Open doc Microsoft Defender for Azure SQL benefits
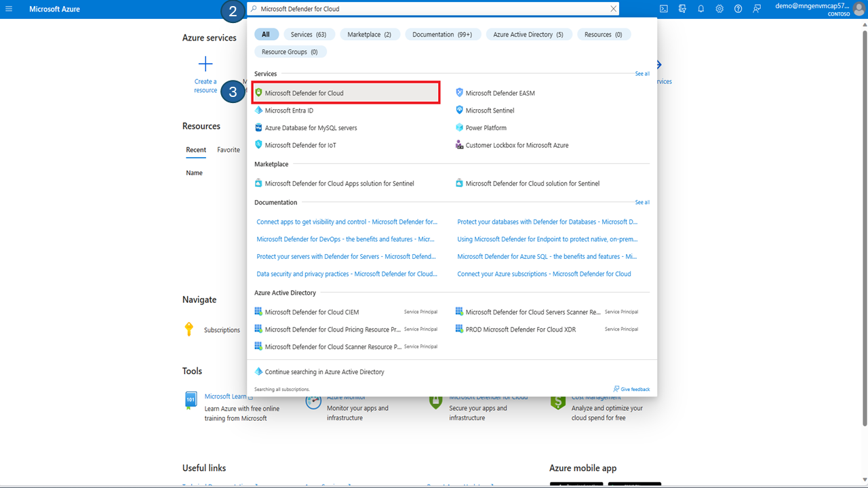The image size is (868, 488). (x=547, y=257)
